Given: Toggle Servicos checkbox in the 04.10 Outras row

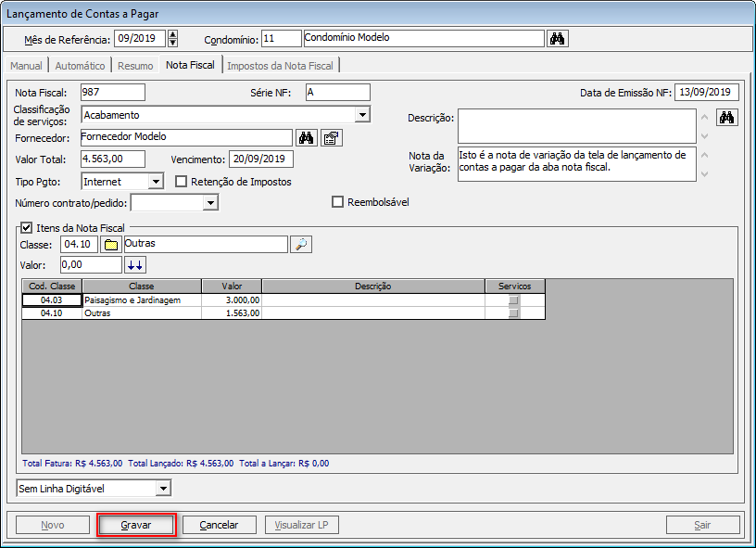Looking at the screenshot, I should [514, 313].
